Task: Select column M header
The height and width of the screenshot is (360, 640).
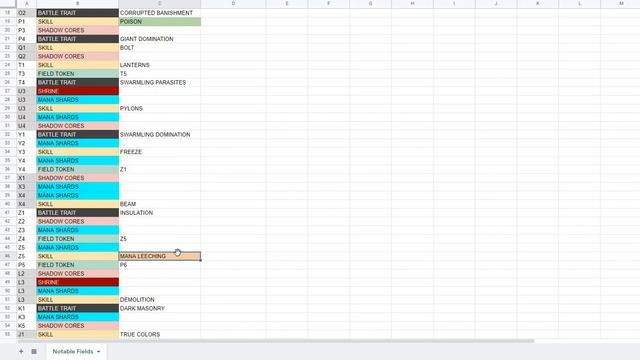Action: (x=621, y=4)
